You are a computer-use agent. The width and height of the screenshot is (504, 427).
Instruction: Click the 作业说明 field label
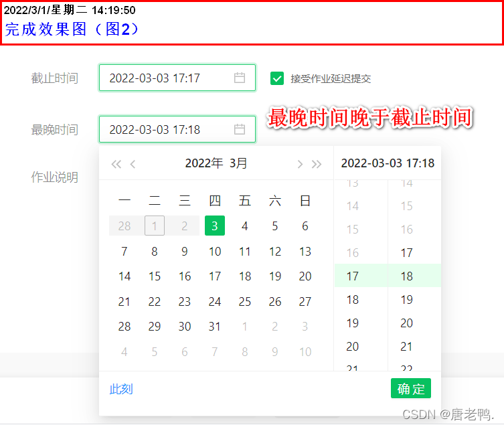tap(55, 177)
